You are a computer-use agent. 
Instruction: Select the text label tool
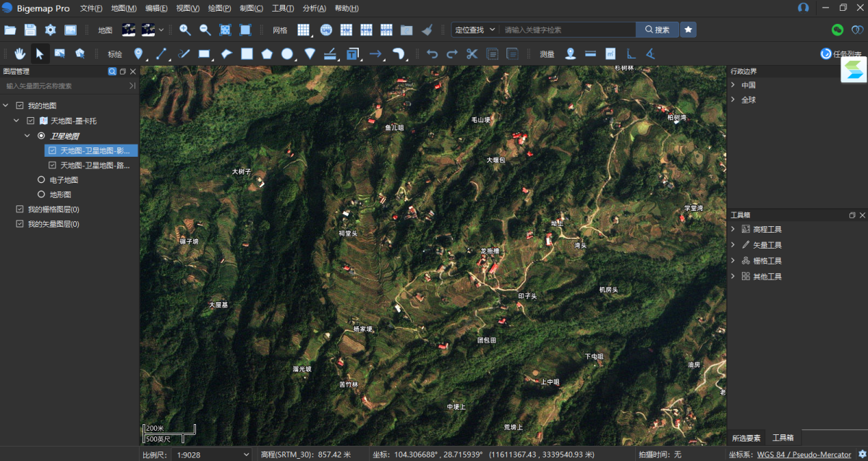(352, 53)
